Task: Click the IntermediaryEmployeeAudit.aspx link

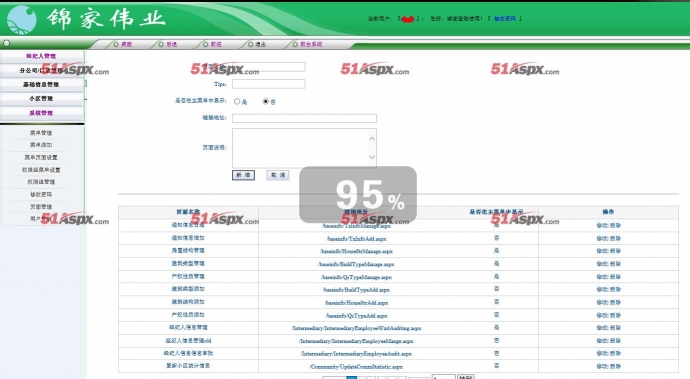Action: (x=356, y=353)
